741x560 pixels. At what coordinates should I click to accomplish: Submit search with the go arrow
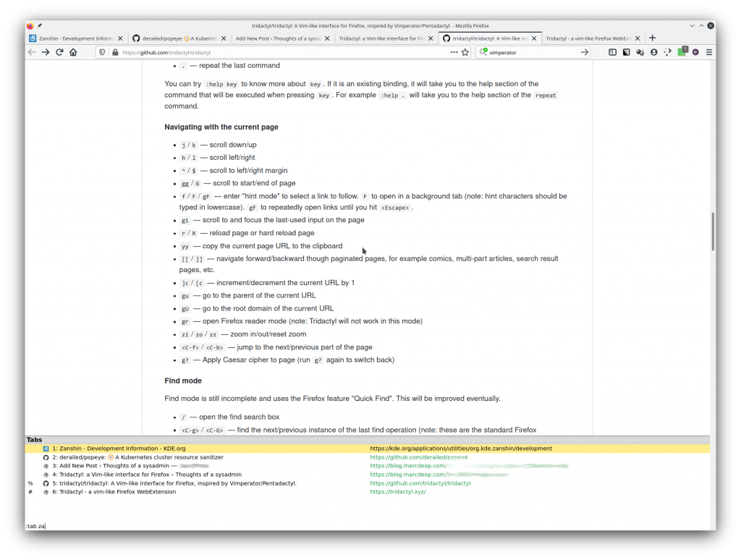click(x=584, y=53)
